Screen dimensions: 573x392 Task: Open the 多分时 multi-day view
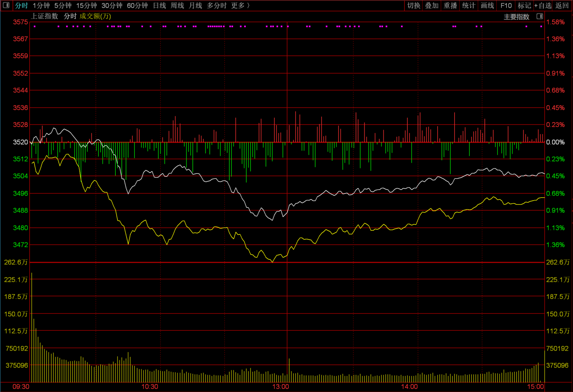coord(217,6)
